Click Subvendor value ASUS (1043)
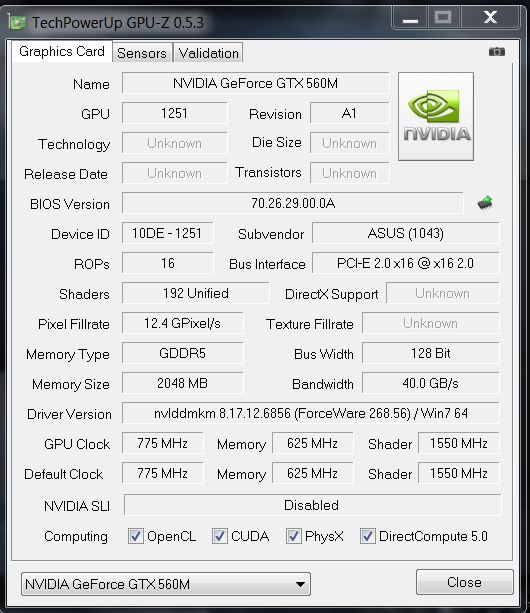The height and width of the screenshot is (613, 530). pyautogui.click(x=405, y=233)
